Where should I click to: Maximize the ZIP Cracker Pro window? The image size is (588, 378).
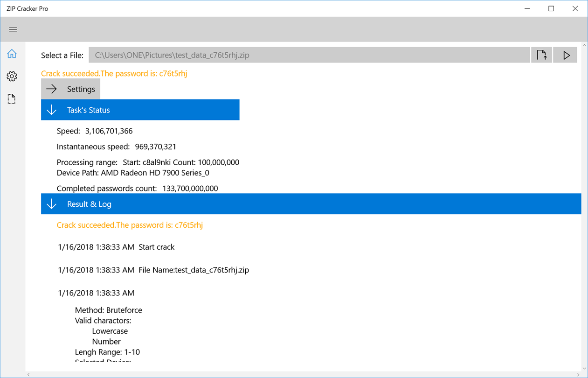point(551,8)
